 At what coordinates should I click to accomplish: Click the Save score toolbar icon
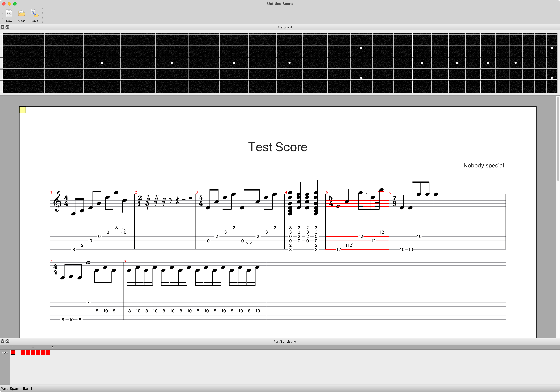coord(35,14)
